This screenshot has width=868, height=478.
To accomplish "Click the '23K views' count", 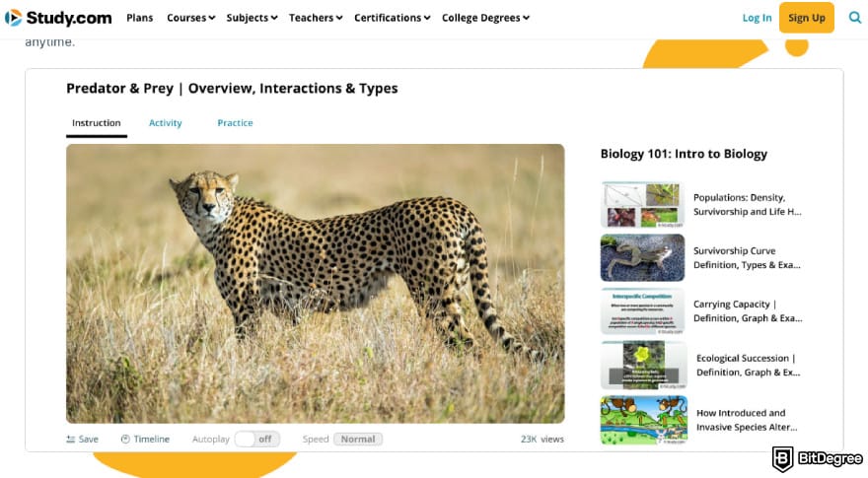I will coord(542,440).
